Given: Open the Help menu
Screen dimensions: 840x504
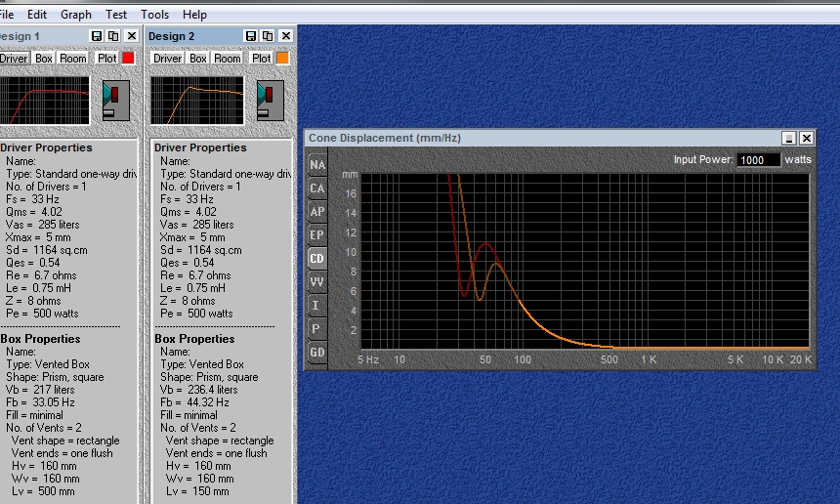Looking at the screenshot, I should tap(194, 15).
